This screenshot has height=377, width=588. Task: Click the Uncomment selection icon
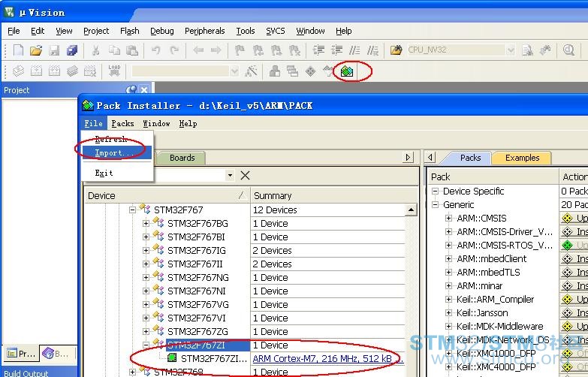[x=372, y=50]
